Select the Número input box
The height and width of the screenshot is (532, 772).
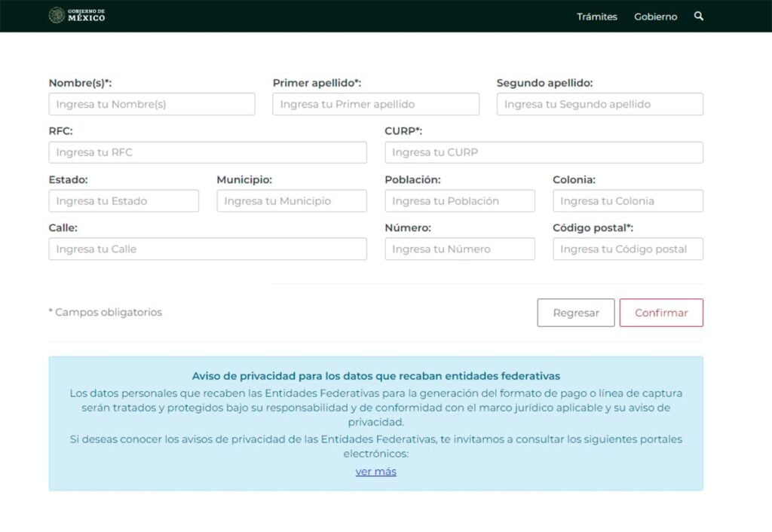(x=459, y=249)
